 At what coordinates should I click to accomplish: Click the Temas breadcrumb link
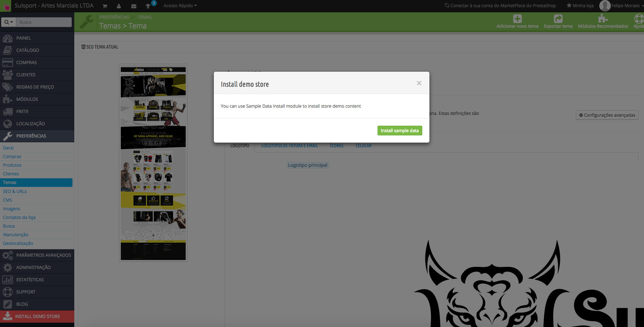[x=145, y=17]
